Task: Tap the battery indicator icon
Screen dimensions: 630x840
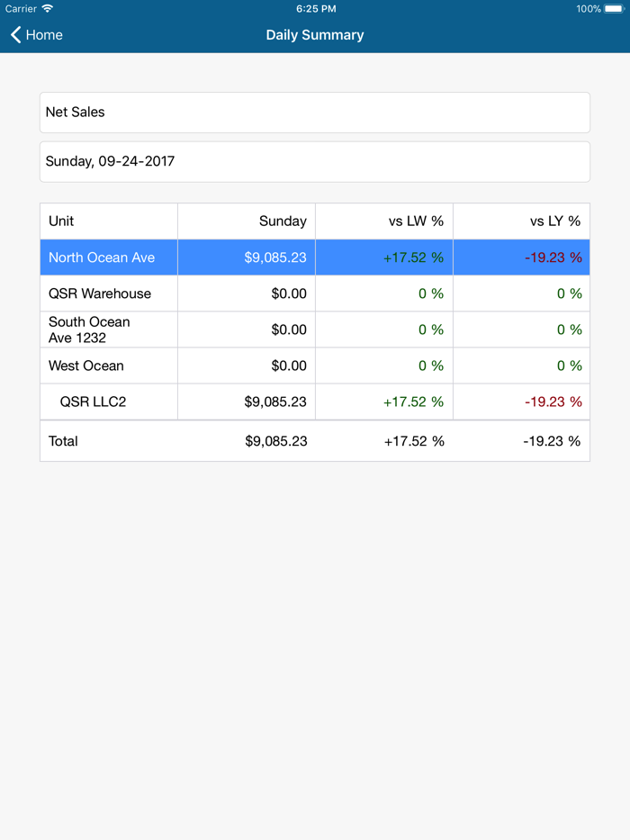Action: (x=615, y=8)
